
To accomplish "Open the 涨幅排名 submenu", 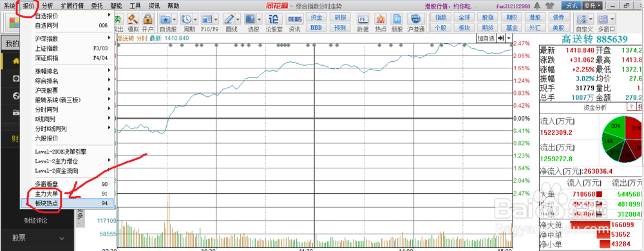I will pyautogui.click(x=68, y=71).
